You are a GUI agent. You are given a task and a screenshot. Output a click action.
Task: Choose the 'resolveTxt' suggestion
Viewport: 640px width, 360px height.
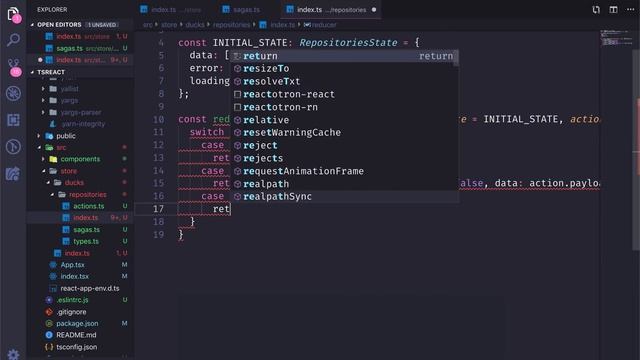(344, 81)
